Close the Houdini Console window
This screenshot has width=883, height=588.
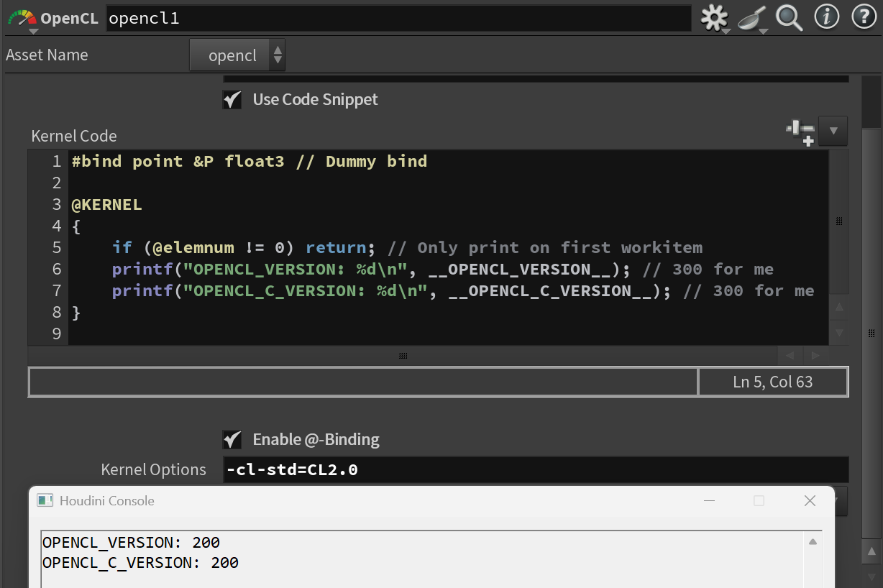coord(810,500)
